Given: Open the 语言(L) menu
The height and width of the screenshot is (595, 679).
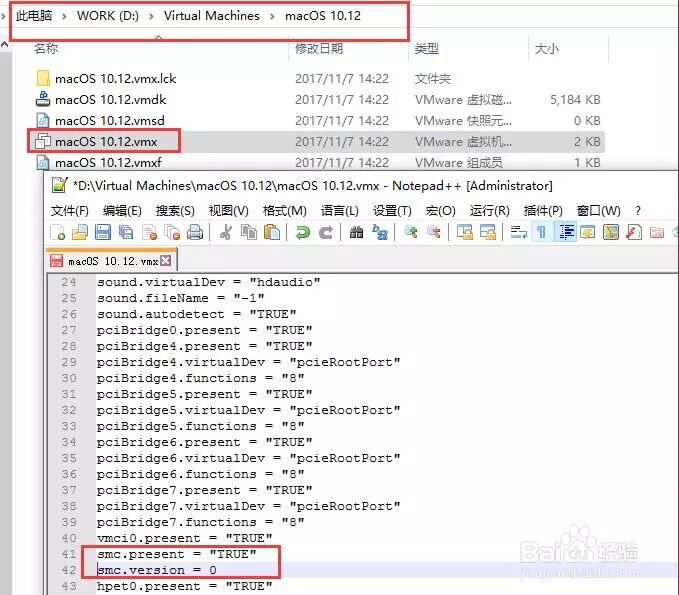Looking at the screenshot, I should point(340,211).
